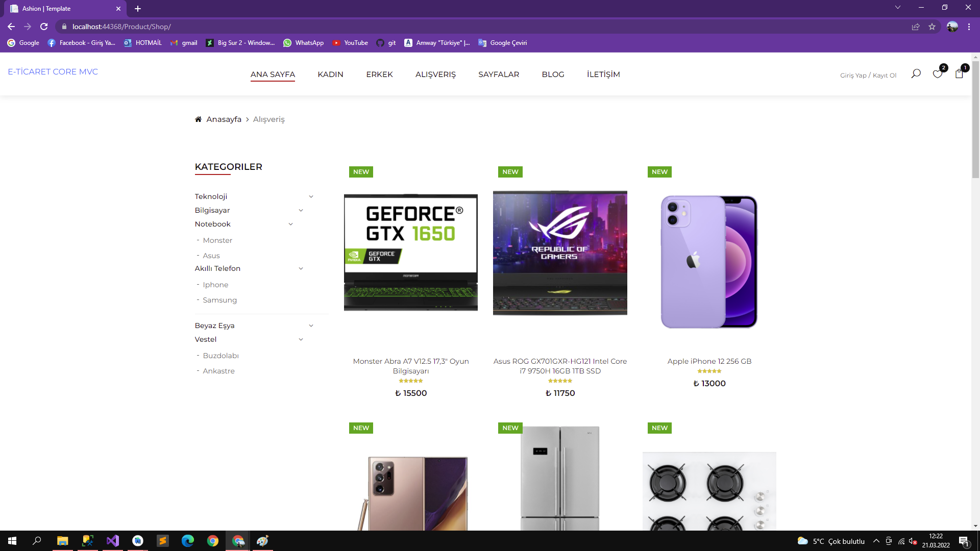Screen dimensions: 980x551
Task: Open the Google Çeviri bookmark
Action: (x=503, y=43)
